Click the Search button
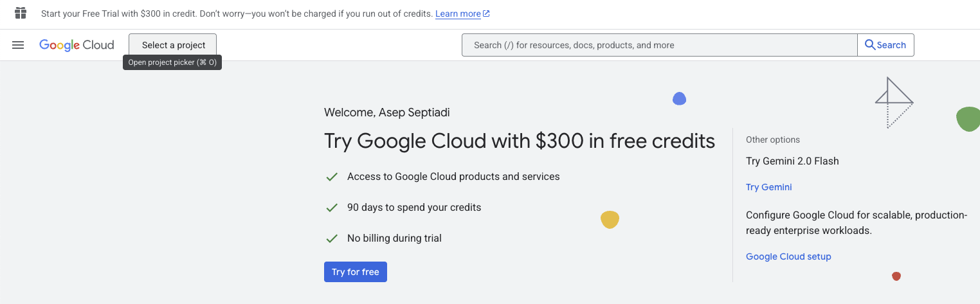The image size is (980, 304). (885, 45)
